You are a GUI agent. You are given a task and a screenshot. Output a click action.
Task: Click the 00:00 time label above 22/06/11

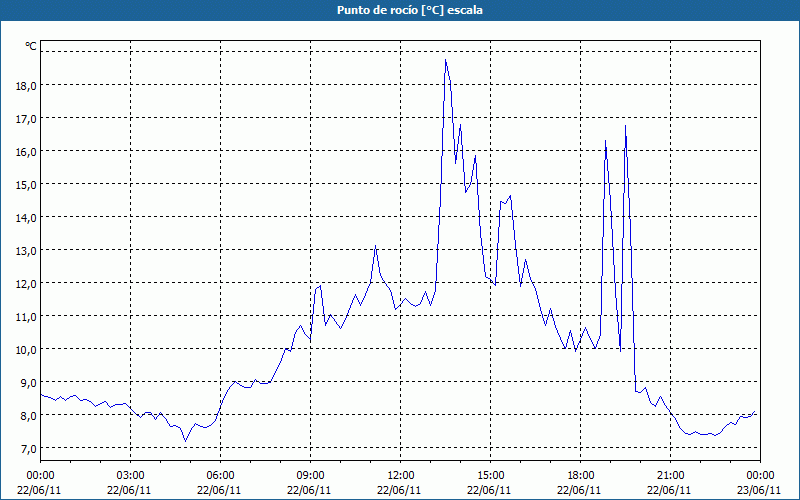40,476
